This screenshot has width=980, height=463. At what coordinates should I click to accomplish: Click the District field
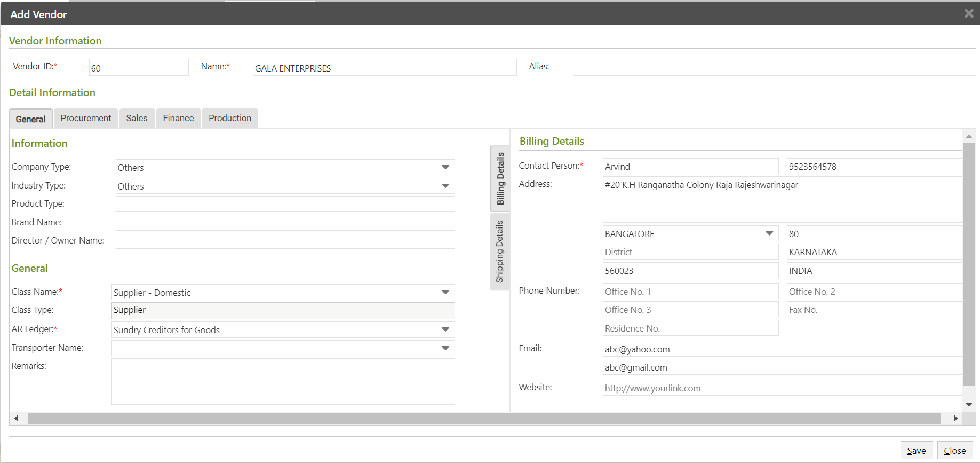coord(690,252)
